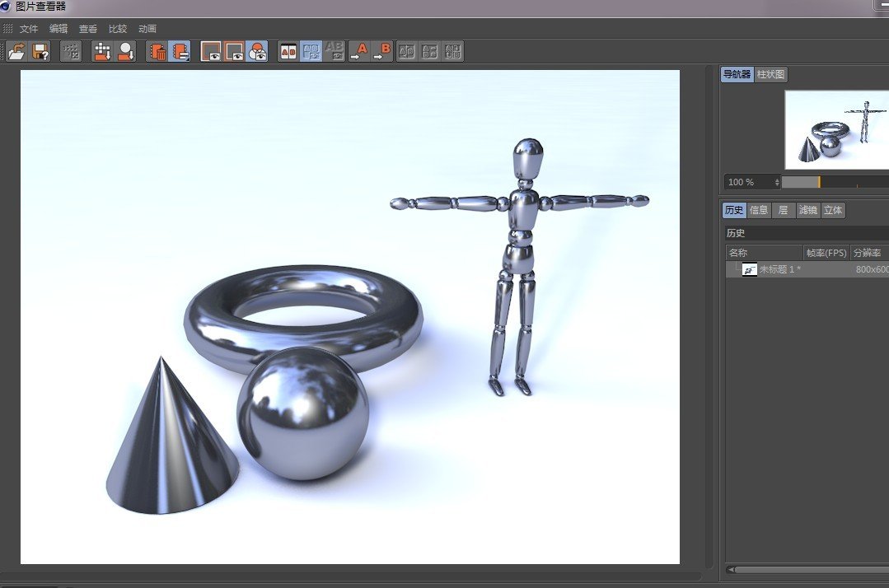Switch to the 滤镜 tab
This screenshot has height=588, width=889.
808,211
